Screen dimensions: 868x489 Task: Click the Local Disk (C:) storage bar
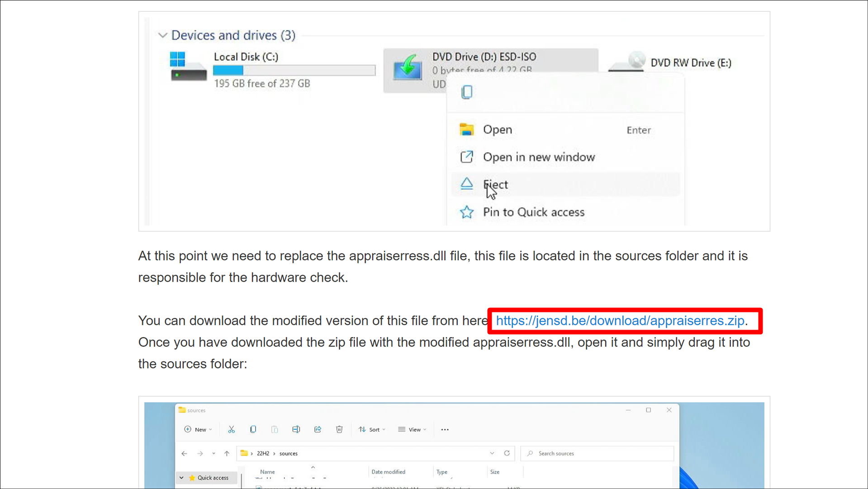294,71
